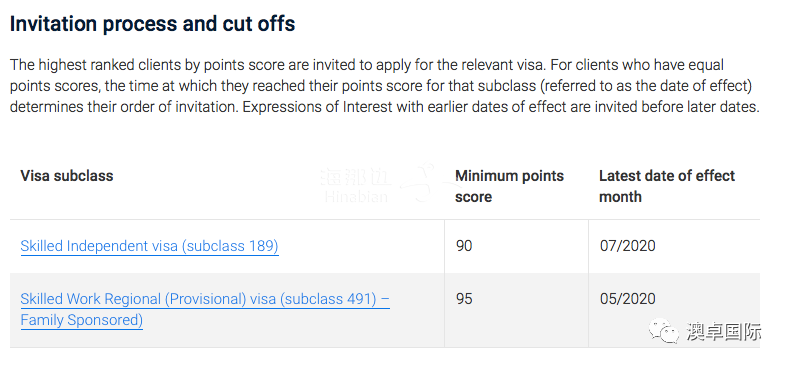Click the 澳卓国际 watermark text
The height and width of the screenshot is (366, 787).
click(x=723, y=332)
